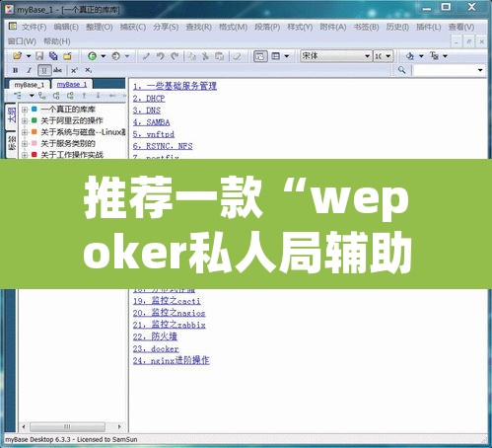Image resolution: width=492 pixels, height=448 pixels.
Task: Click the undo arrow icon
Action: click(x=161, y=56)
